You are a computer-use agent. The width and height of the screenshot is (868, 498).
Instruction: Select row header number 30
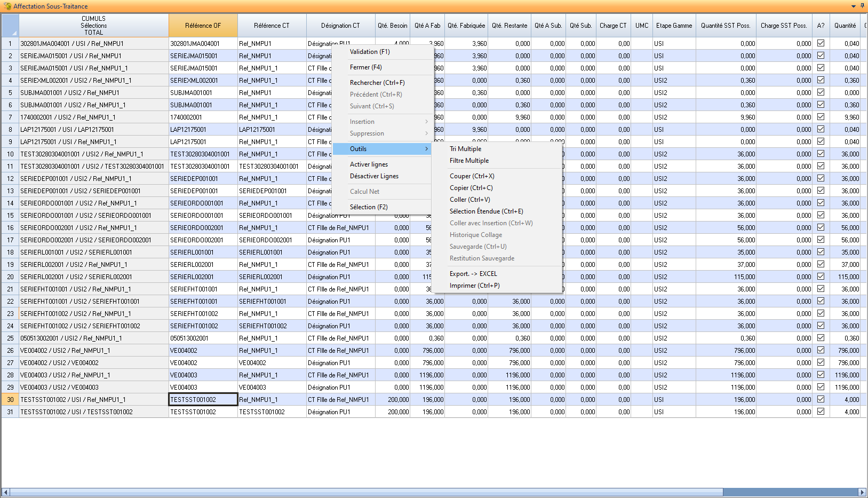10,399
